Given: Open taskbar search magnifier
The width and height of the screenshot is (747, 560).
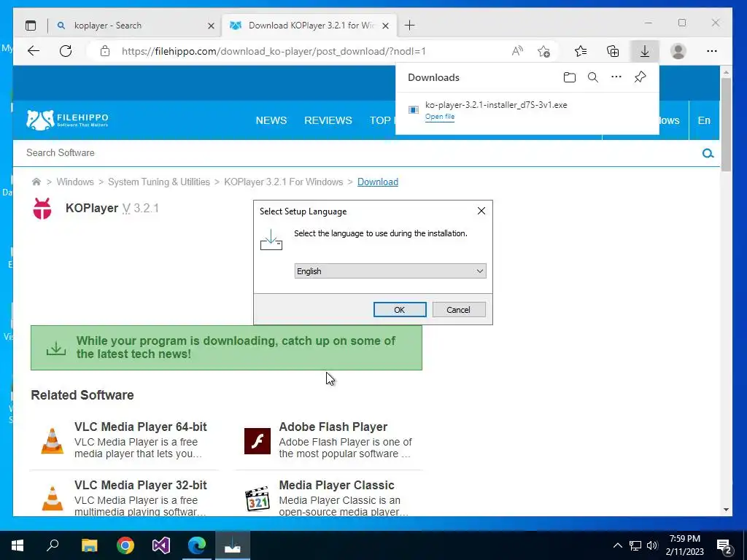Looking at the screenshot, I should [53, 545].
